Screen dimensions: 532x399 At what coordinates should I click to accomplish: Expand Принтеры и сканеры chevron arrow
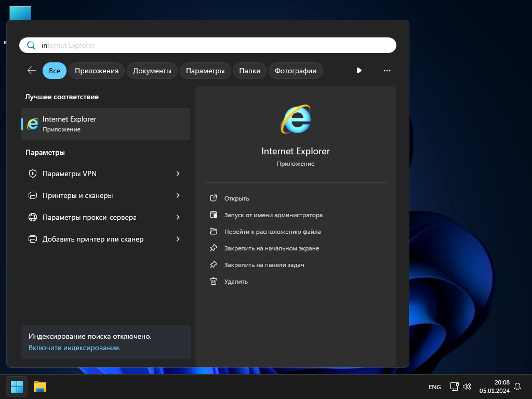coord(178,195)
